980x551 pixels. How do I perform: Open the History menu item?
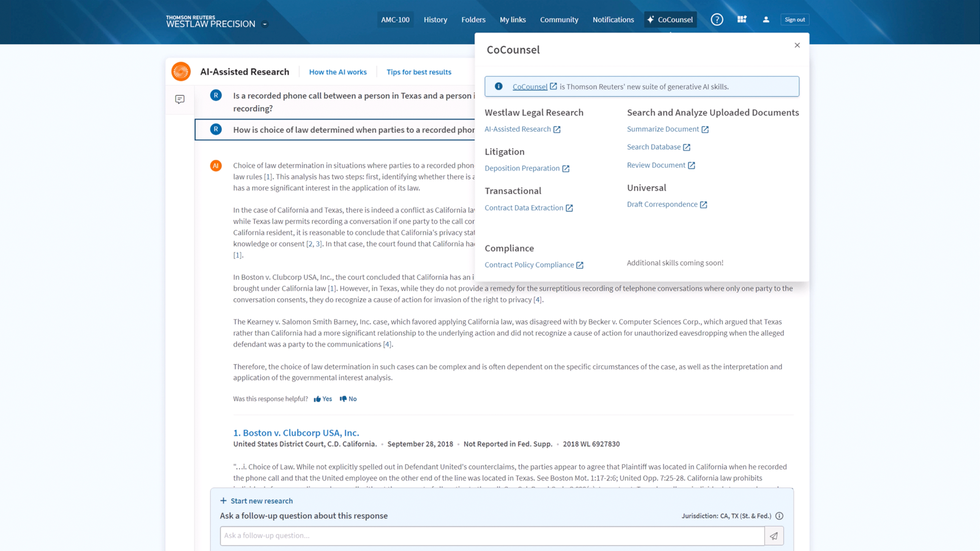[x=435, y=20]
